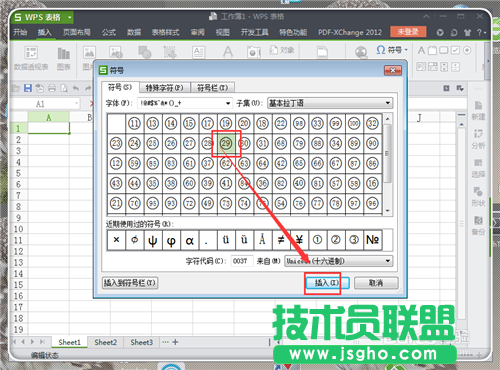The image size is (500, 370).
Task: Click the symbol grid scroll down arrow
Action: pyautogui.click(x=387, y=211)
